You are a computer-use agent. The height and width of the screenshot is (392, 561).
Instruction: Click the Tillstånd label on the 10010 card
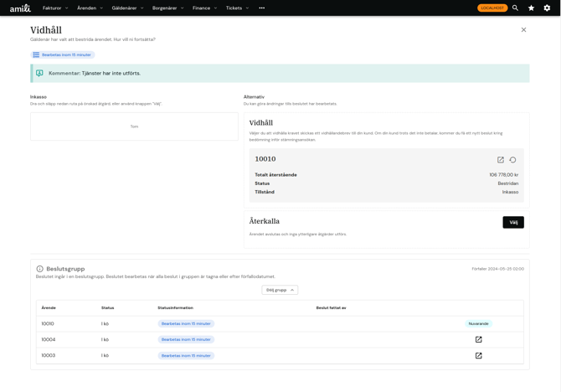point(265,192)
